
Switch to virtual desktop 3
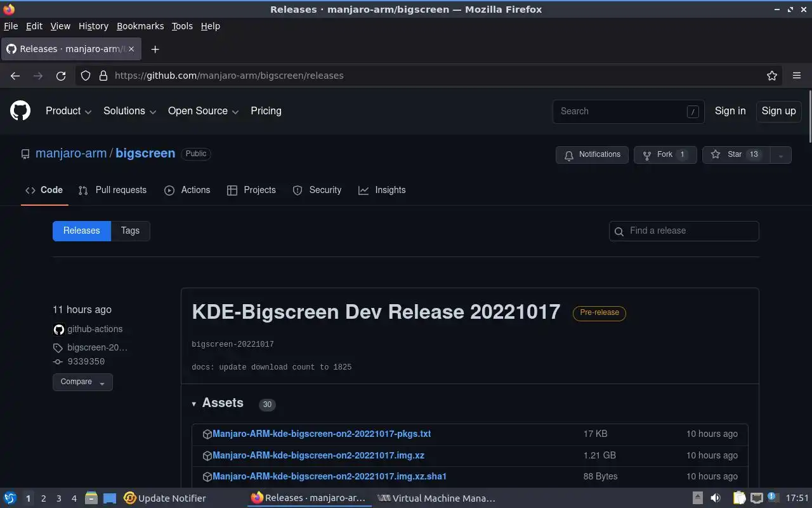58,498
